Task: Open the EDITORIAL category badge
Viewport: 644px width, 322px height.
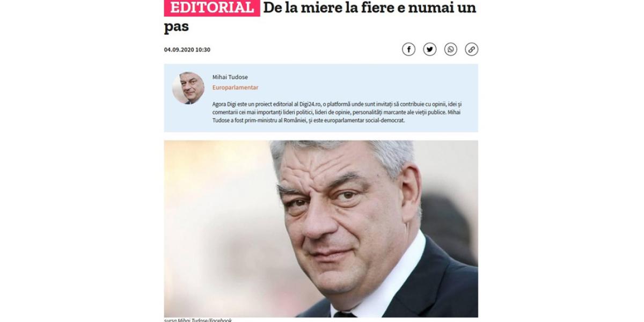Action: pyautogui.click(x=212, y=8)
